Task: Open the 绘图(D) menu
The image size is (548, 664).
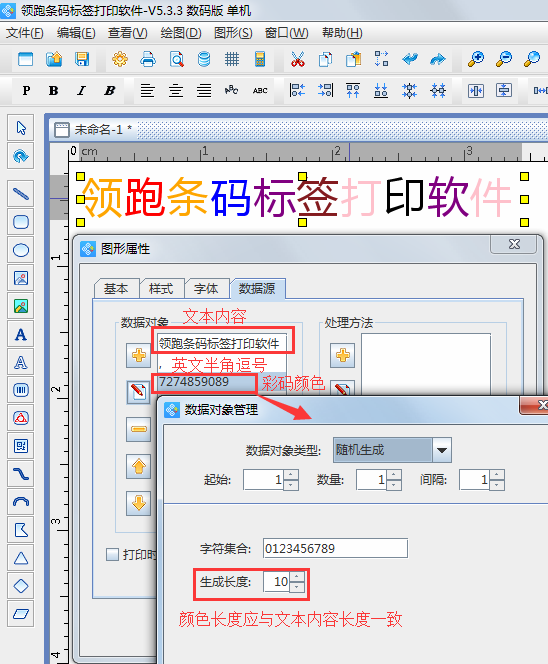Action: [181, 33]
